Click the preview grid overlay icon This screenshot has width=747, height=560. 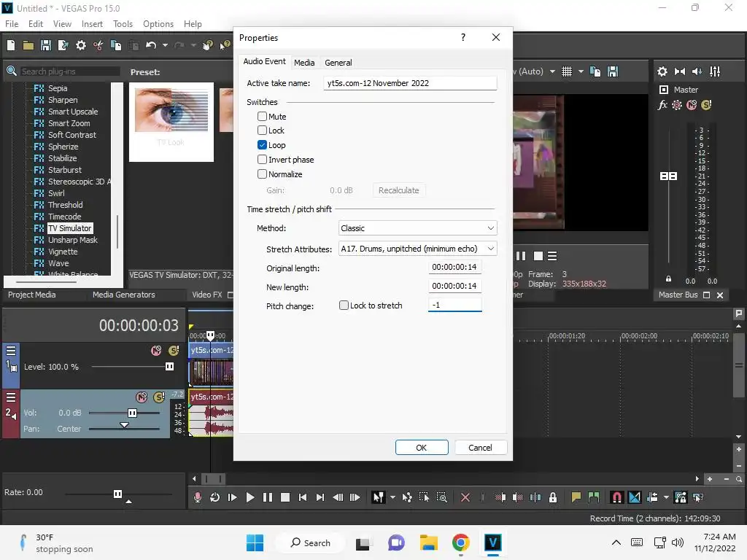click(566, 71)
